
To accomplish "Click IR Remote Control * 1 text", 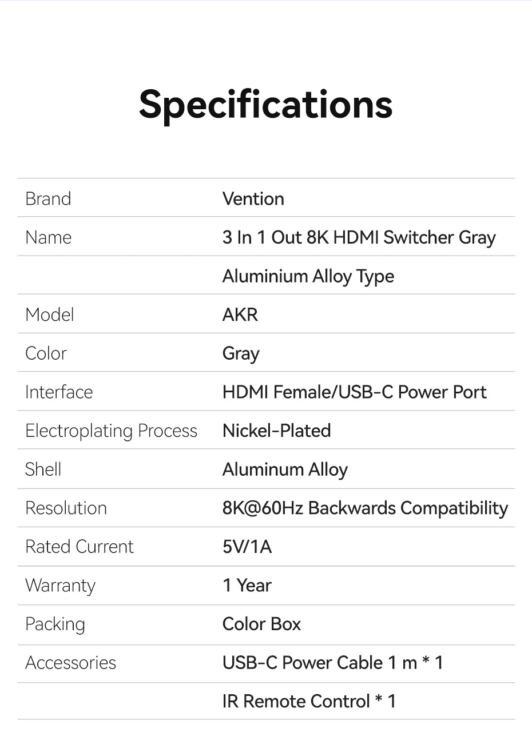I will pos(309,701).
